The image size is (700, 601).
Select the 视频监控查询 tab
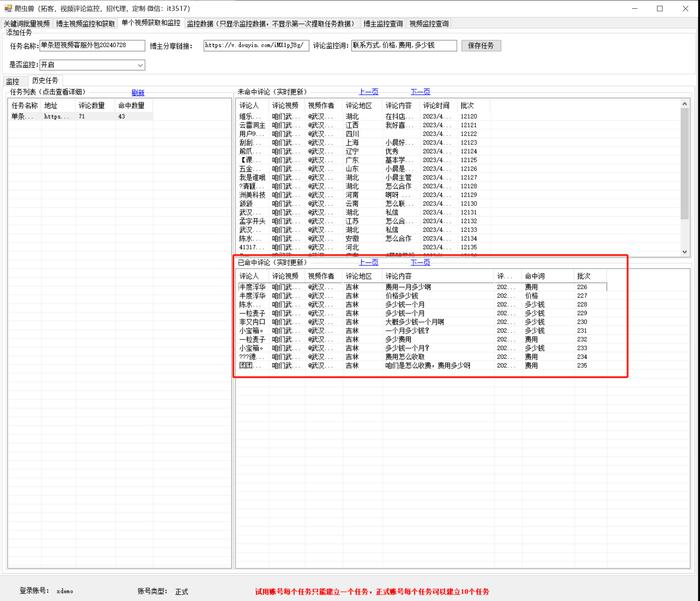click(429, 22)
